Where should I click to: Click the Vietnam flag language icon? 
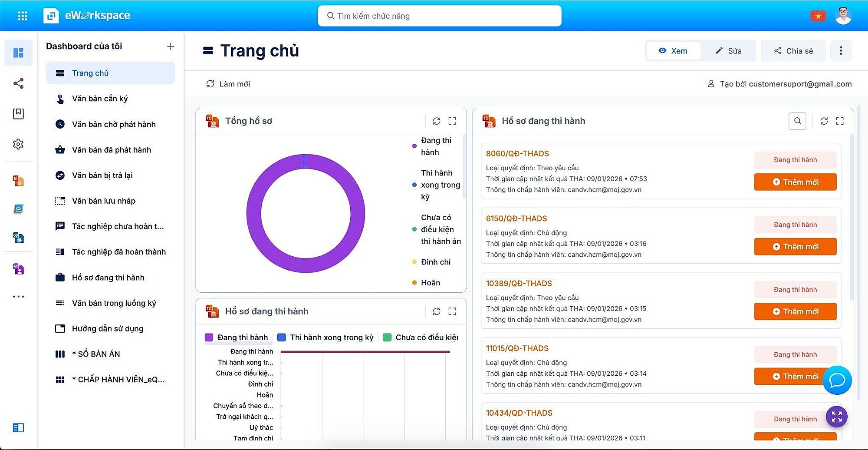pyautogui.click(x=818, y=16)
